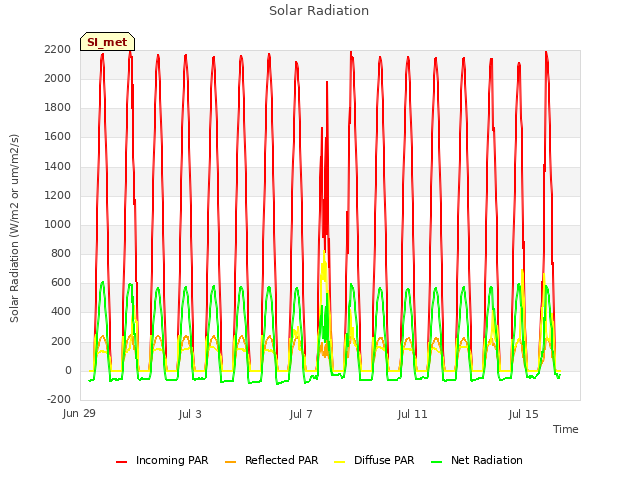Screen dimensions: 640x480
Task: Select the Net Radiation legend label
Action: tap(487, 460)
